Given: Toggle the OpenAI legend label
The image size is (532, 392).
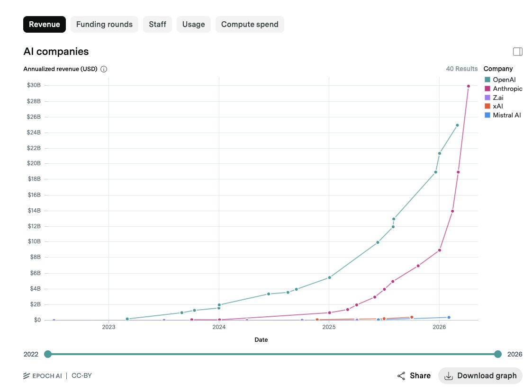Looking at the screenshot, I should click(x=504, y=80).
